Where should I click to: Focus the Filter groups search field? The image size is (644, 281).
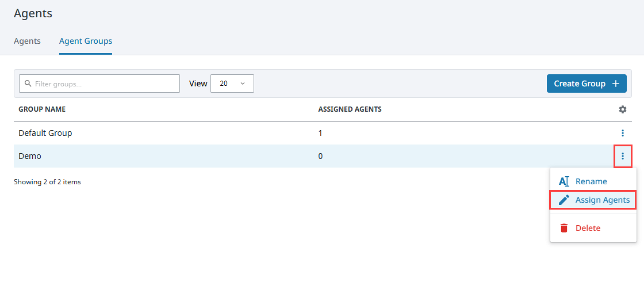point(103,83)
